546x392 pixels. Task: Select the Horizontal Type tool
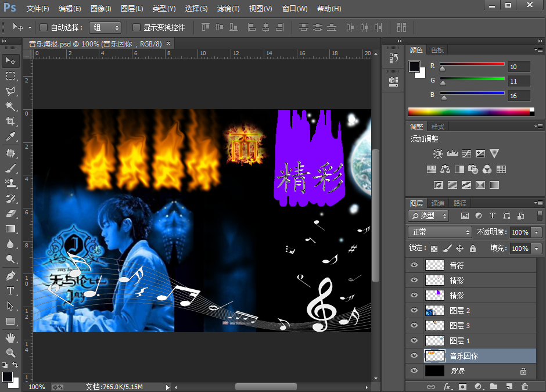[x=10, y=291]
